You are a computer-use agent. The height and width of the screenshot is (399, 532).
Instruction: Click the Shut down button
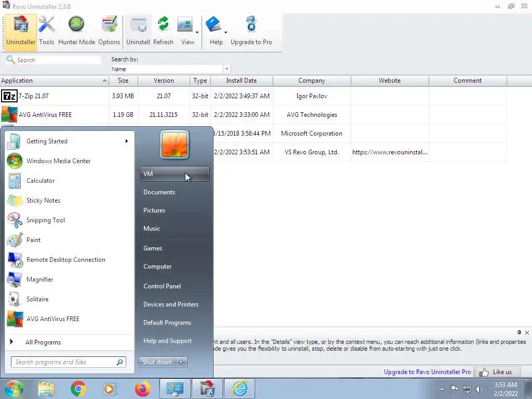(157, 362)
